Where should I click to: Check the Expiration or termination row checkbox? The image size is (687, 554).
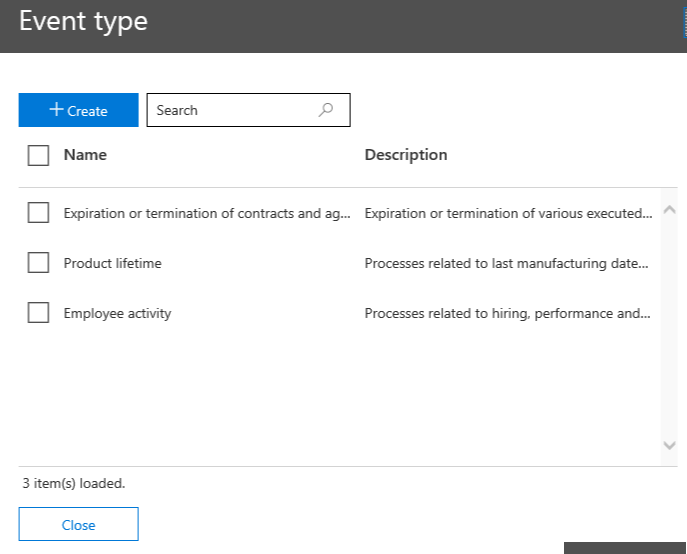click(39, 213)
